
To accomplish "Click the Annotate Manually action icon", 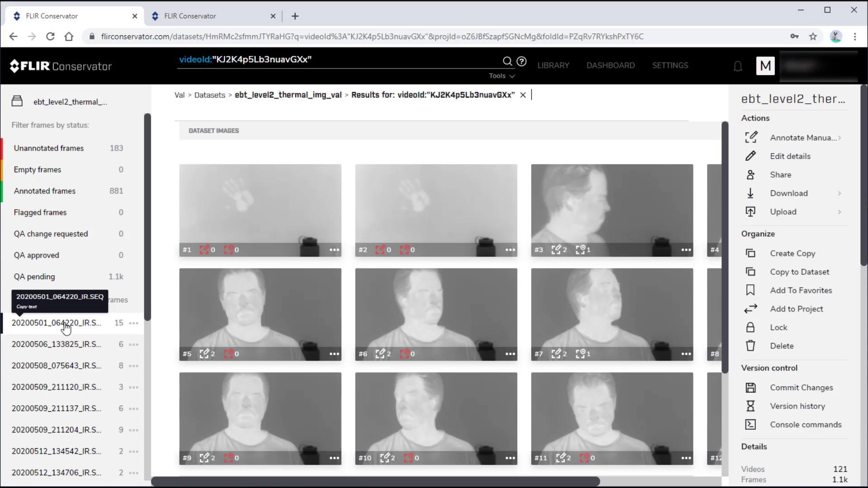I will tap(751, 138).
